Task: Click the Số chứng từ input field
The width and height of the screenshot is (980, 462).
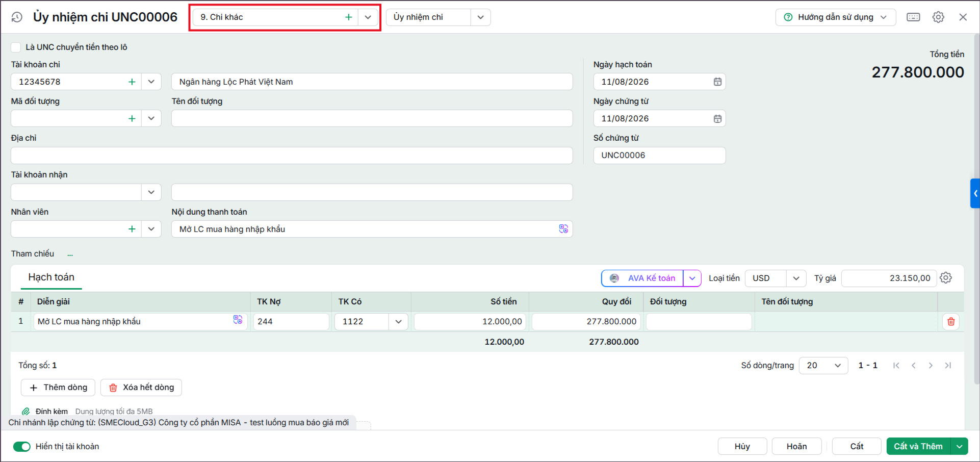Action: 659,155
